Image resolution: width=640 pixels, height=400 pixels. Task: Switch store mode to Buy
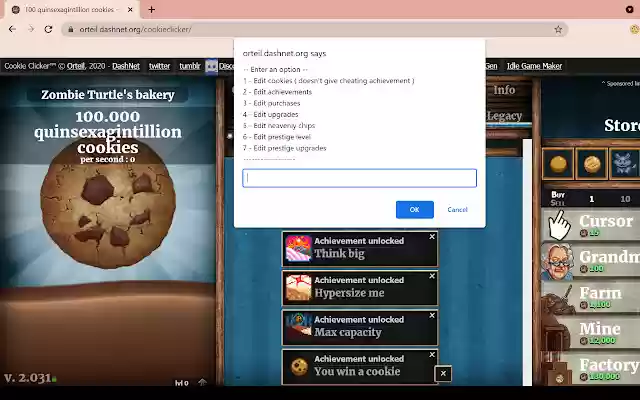pyautogui.click(x=558, y=195)
